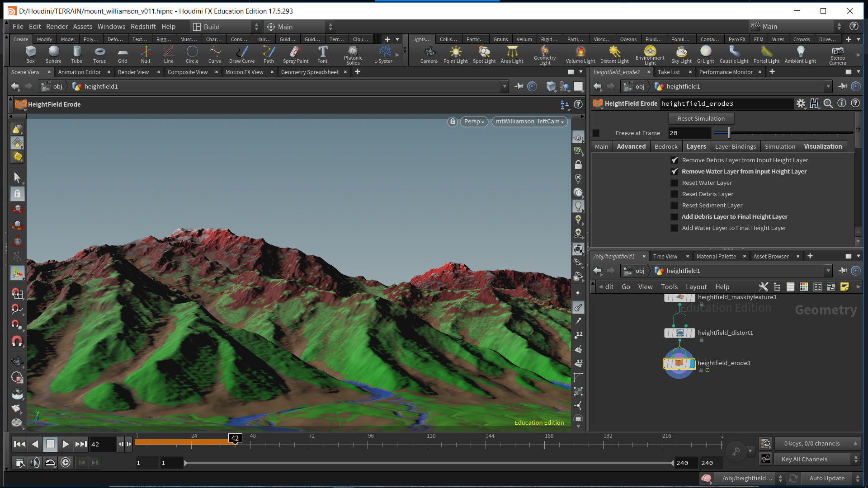Show node info for heightfield_erode3

pyautogui.click(x=841, y=103)
